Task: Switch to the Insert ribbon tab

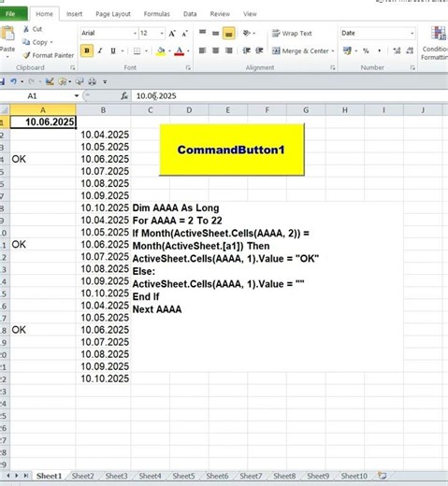Action: [74, 14]
